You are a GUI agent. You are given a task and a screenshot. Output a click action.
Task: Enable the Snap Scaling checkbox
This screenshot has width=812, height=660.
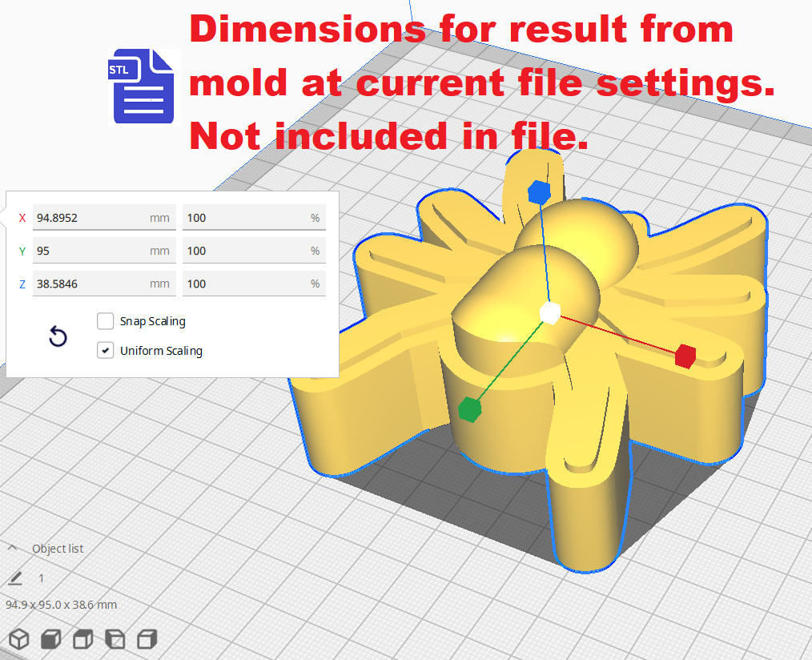(105, 321)
